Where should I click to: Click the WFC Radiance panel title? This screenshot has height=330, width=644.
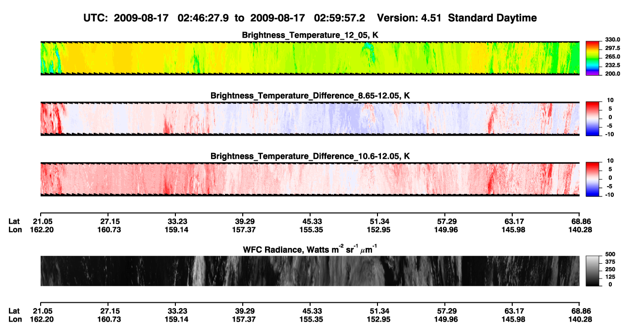[x=310, y=250]
